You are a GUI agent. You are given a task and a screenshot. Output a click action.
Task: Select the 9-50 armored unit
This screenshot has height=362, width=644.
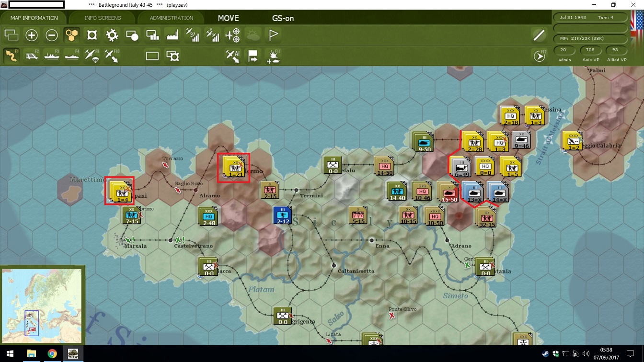point(423,142)
